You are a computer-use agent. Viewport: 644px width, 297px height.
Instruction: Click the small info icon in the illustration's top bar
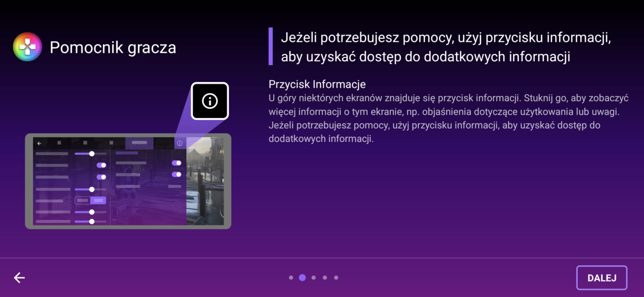(179, 143)
